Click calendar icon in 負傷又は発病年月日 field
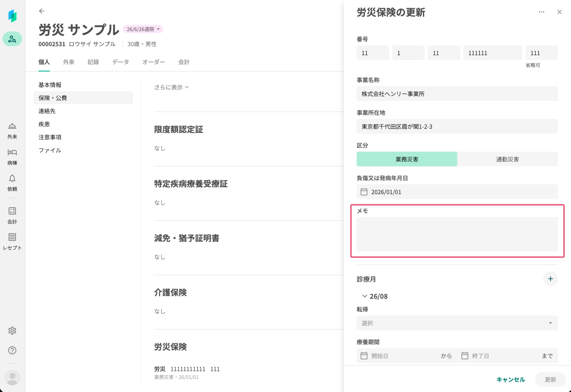This screenshot has width=571, height=392. [364, 192]
